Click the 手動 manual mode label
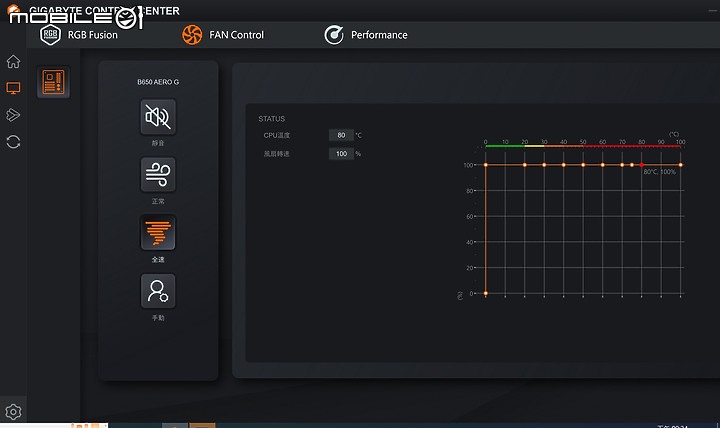The height and width of the screenshot is (428, 720). 158,318
